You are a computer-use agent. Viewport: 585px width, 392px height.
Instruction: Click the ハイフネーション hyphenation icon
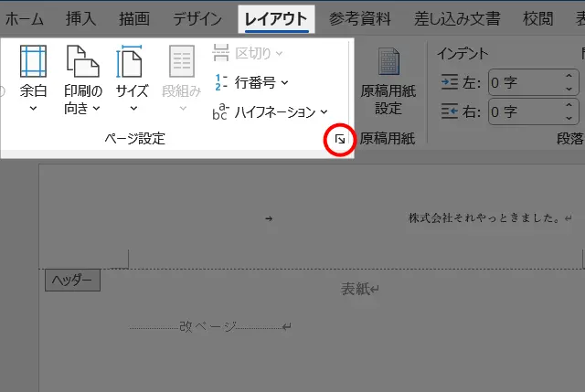click(x=220, y=111)
